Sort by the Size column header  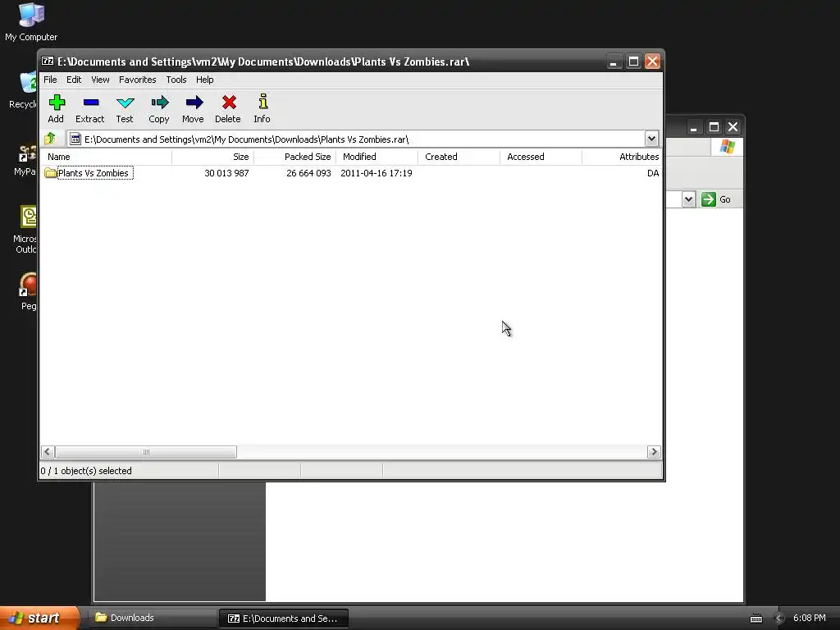pos(212,157)
